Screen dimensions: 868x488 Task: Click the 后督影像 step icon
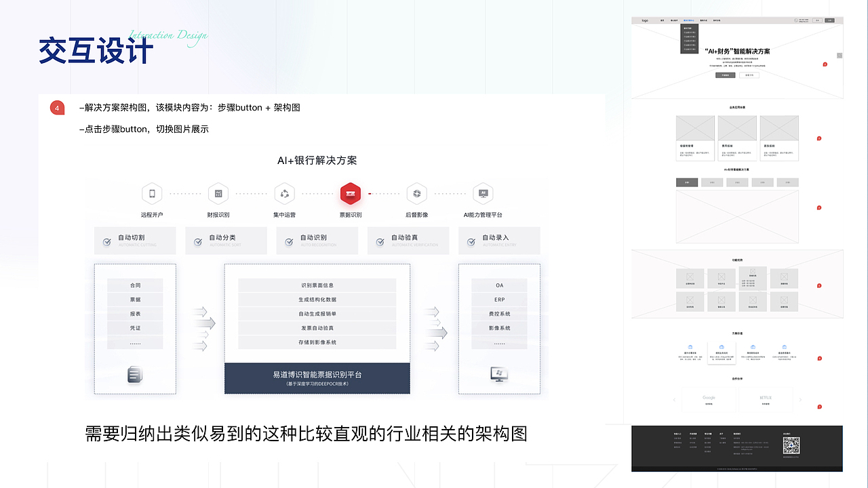[416, 193]
